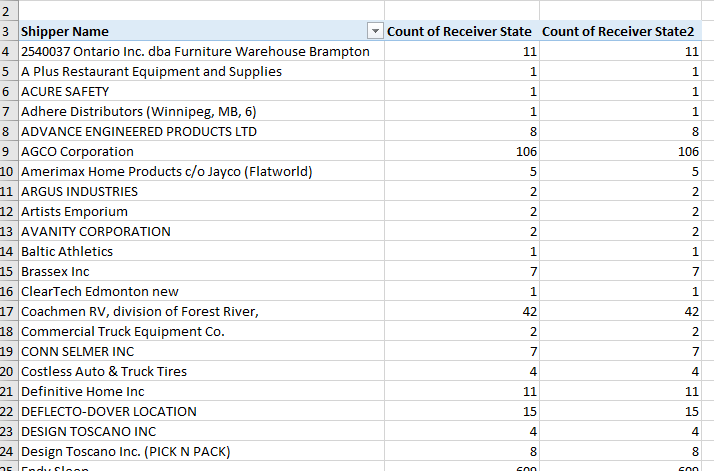Image resolution: width=714 pixels, height=471 pixels.
Task: Select Coachmen RV's Count of Receiver State2 value 42
Action: (620, 312)
